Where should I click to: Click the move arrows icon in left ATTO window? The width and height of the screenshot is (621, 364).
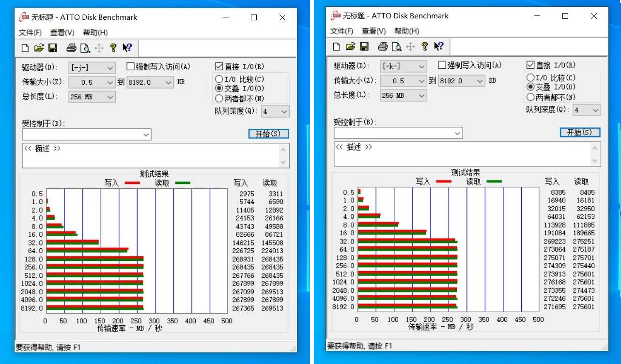click(99, 47)
